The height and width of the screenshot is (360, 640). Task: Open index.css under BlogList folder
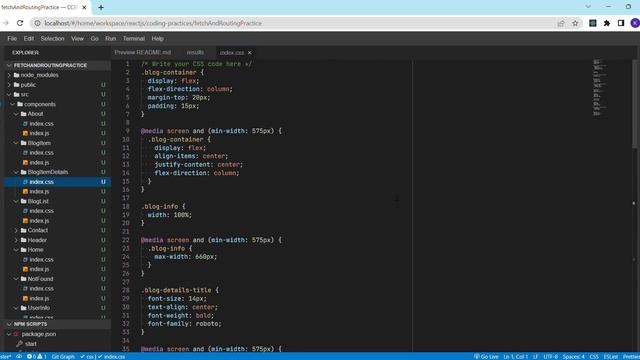(41, 211)
